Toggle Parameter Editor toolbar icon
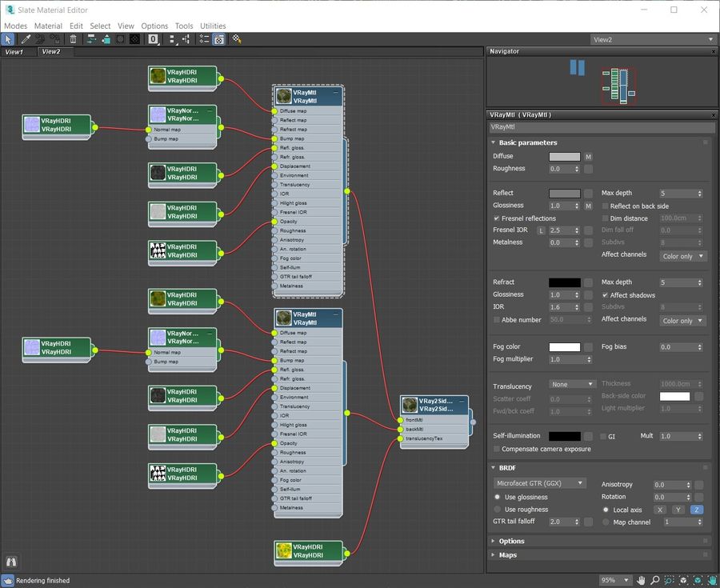 (219, 39)
